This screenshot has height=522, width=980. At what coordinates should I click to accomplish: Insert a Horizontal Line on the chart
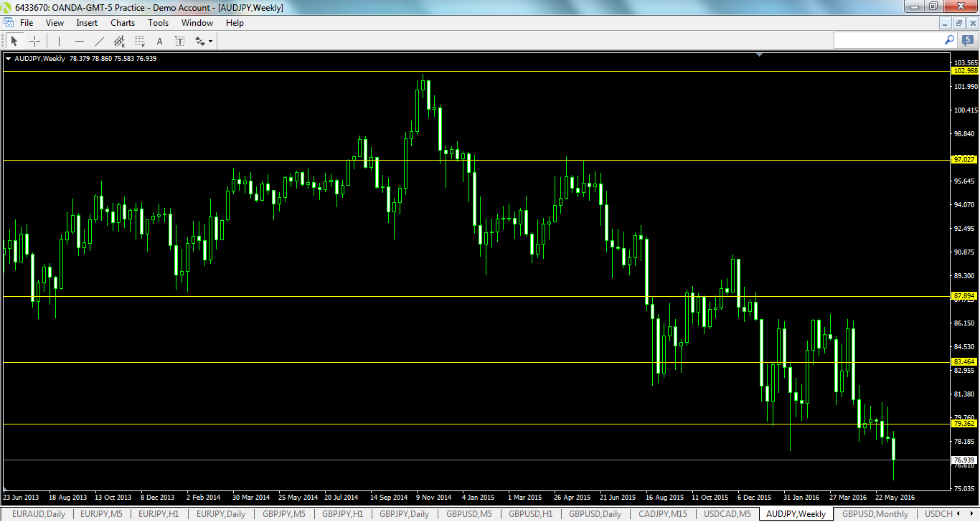[79, 41]
